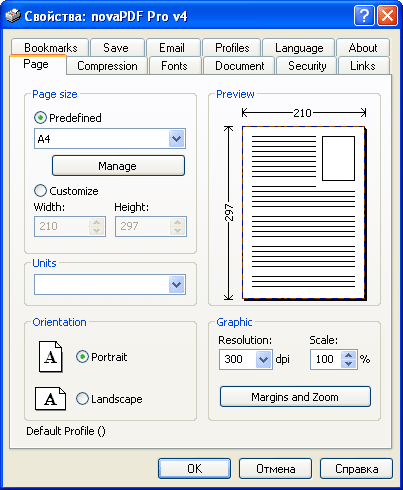Open Margins and Zoom settings
Image resolution: width=403 pixels, height=490 pixels.
click(295, 397)
